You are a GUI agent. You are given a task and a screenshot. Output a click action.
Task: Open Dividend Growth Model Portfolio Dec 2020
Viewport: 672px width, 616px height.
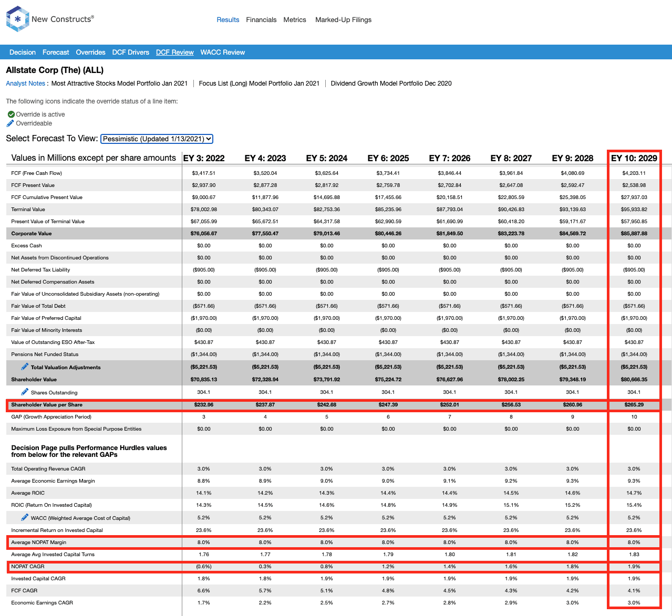point(391,83)
